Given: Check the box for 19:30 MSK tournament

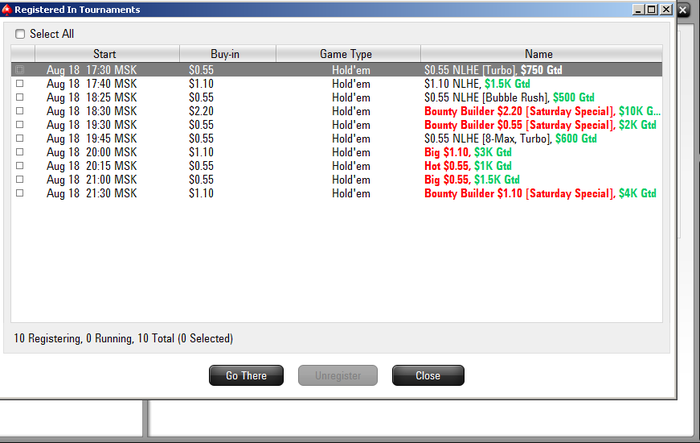Looking at the screenshot, I should pyautogui.click(x=20, y=125).
